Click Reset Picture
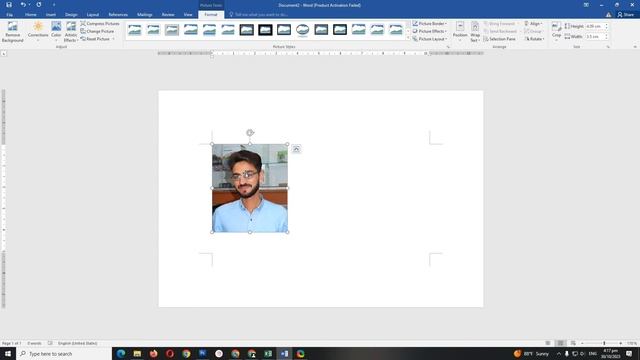Screen dimensions: 640x360 pos(95,39)
